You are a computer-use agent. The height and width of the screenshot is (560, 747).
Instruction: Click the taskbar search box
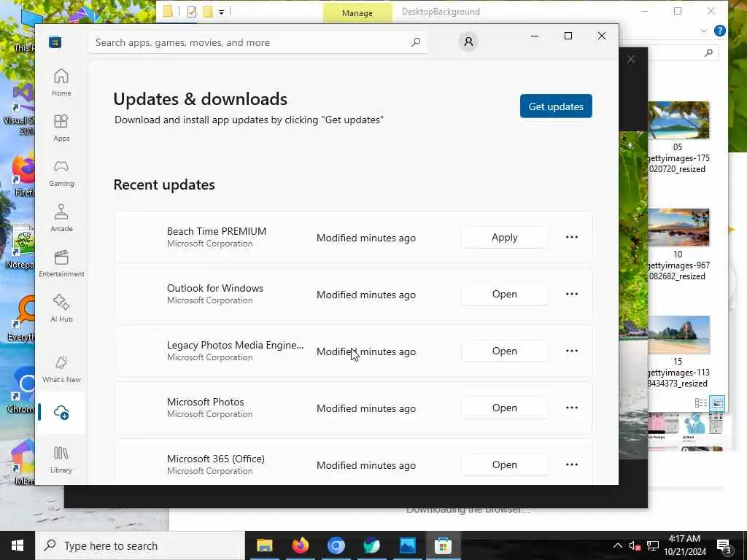(139, 545)
